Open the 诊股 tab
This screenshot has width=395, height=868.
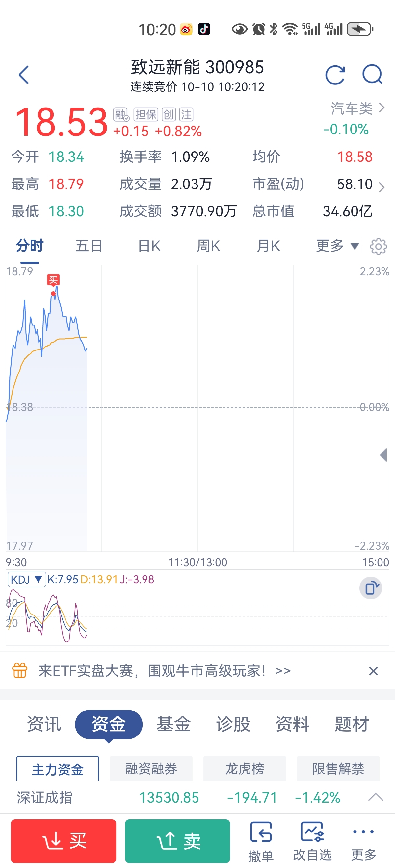pos(233,724)
